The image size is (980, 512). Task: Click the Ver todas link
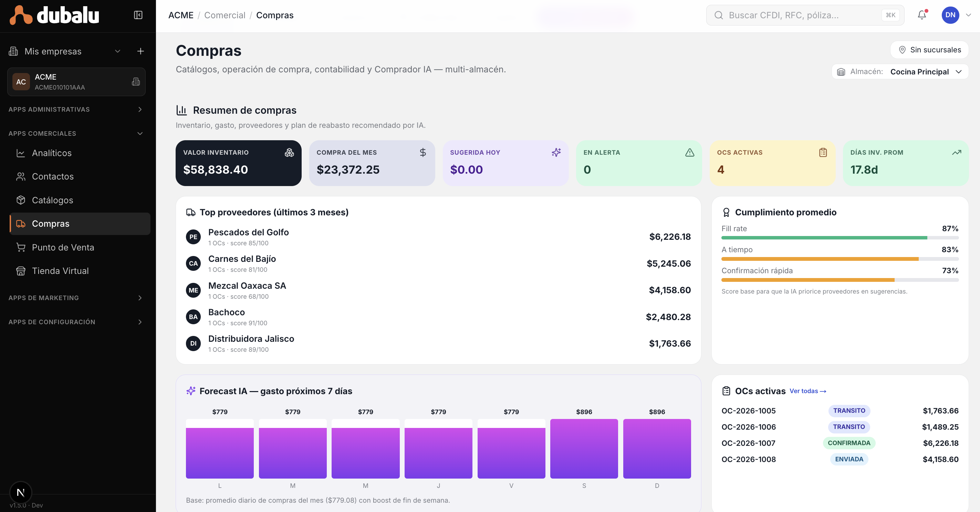point(808,391)
